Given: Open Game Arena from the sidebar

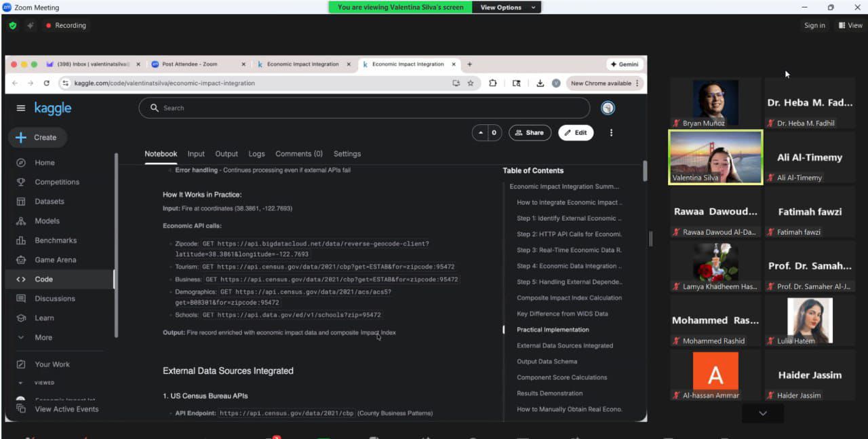Looking at the screenshot, I should [x=21, y=260].
